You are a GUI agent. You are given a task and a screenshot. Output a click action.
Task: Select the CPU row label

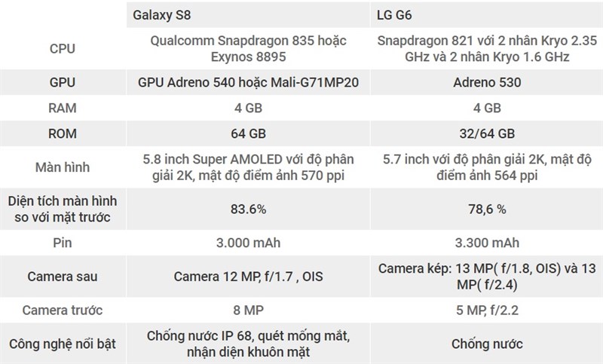pyautogui.click(x=62, y=48)
